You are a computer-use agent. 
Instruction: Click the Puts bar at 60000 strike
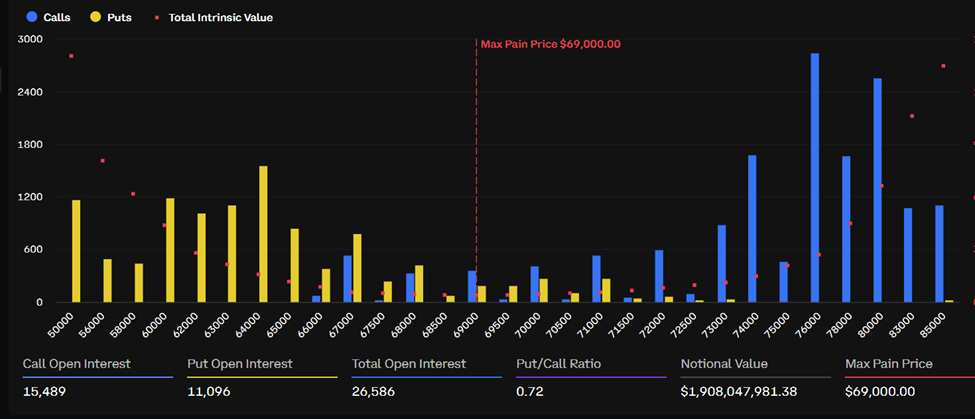click(x=170, y=250)
